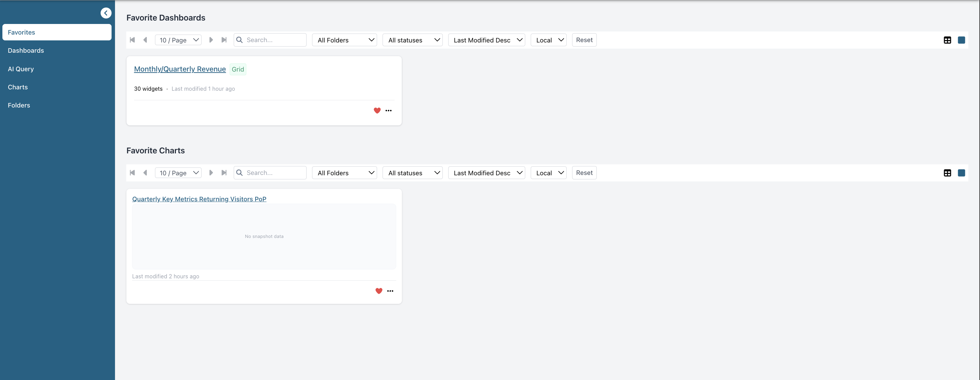
Task: Go to next page in Favorite Dashboards
Action: click(211, 40)
